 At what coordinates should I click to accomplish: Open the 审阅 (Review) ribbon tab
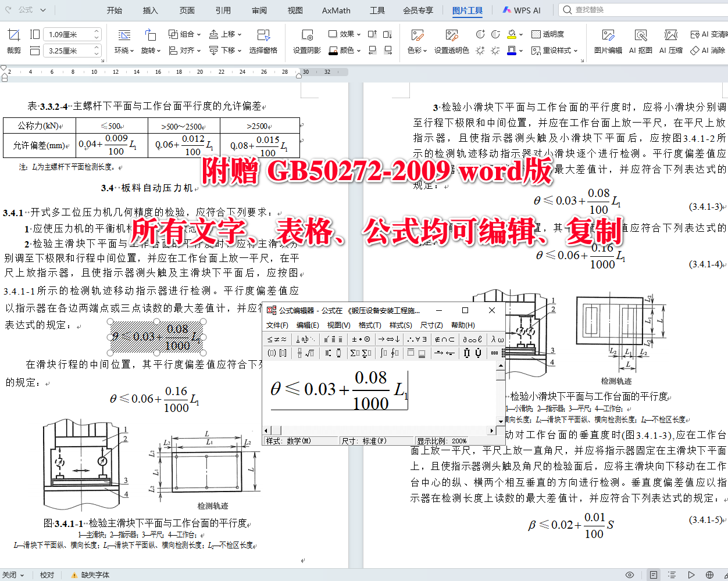[259, 10]
